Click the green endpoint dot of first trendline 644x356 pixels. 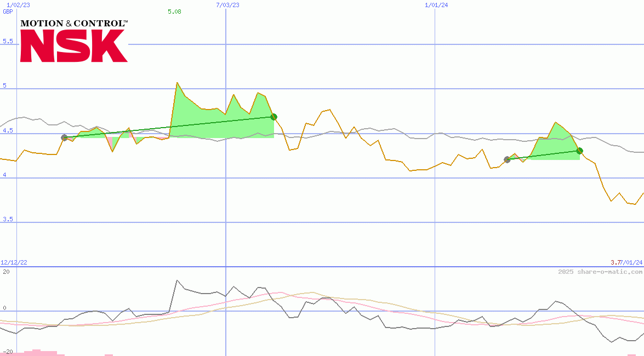[x=275, y=116]
